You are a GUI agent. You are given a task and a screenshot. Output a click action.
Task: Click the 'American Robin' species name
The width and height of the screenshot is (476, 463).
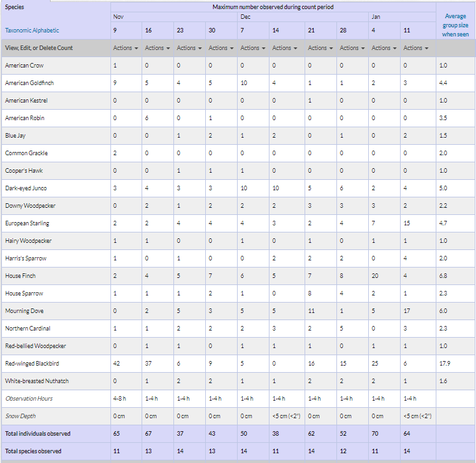(x=25, y=118)
